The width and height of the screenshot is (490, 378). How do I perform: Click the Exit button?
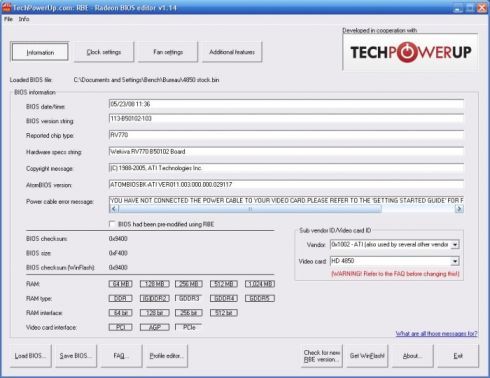click(x=458, y=356)
